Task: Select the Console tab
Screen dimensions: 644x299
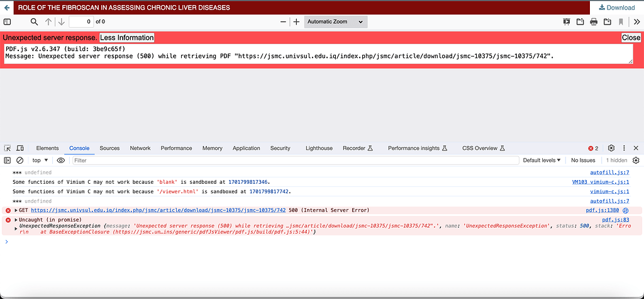Action: 79,148
